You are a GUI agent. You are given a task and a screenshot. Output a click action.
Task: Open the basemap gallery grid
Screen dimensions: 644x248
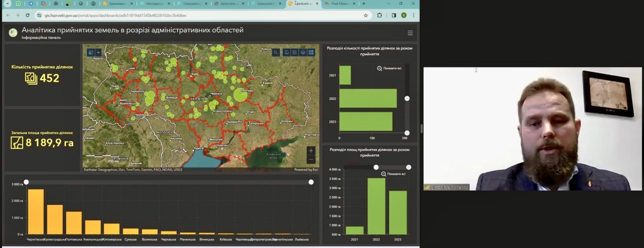[311, 52]
